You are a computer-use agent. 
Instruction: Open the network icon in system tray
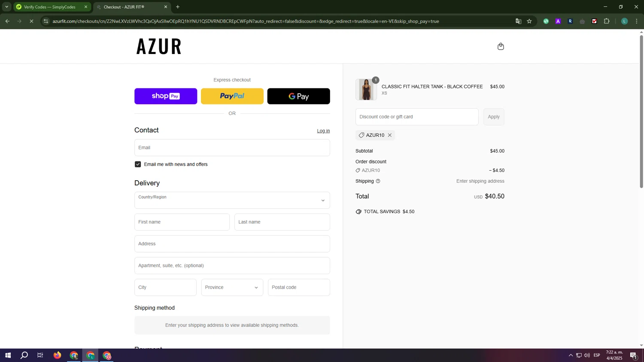579,355
